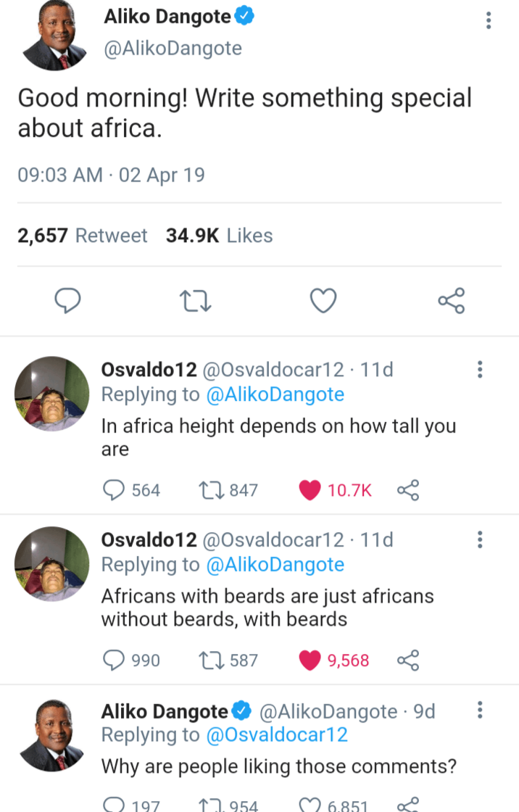Unlike the beards reply showing 9,568 likes

pyautogui.click(x=310, y=660)
